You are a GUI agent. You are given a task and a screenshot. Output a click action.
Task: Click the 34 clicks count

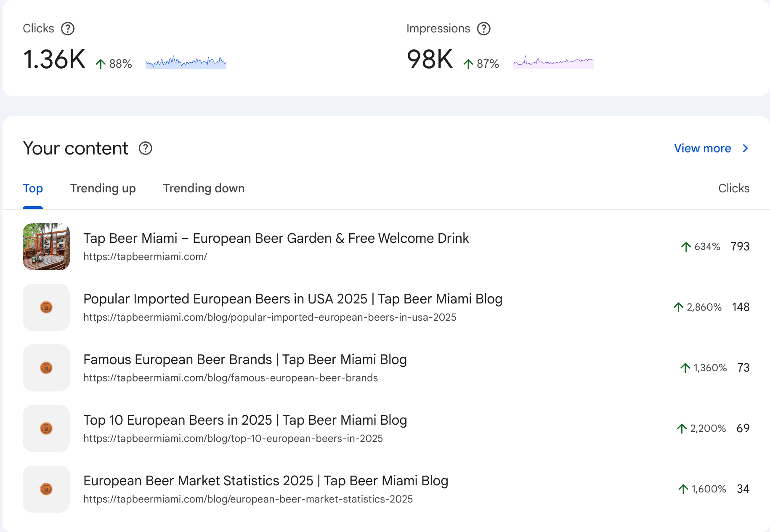(743, 489)
